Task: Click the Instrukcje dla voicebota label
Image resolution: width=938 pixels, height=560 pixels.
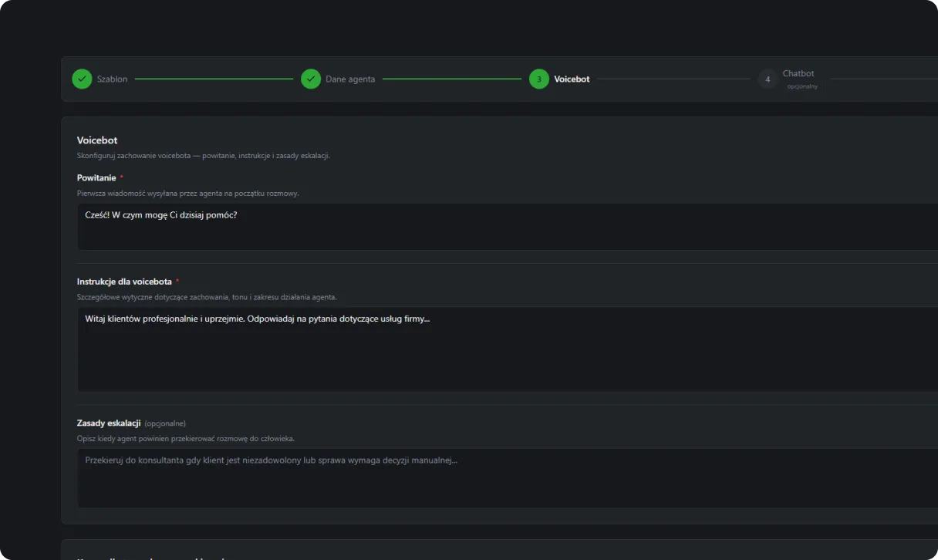Action: click(124, 282)
